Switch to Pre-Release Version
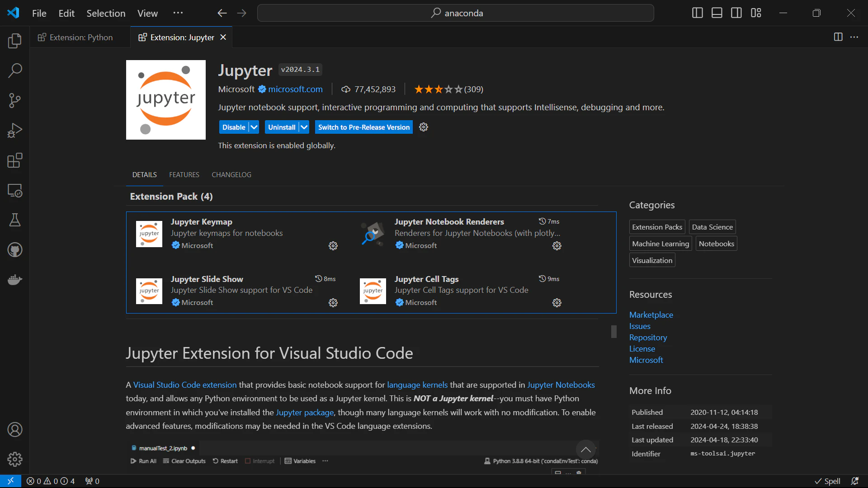 [364, 127]
